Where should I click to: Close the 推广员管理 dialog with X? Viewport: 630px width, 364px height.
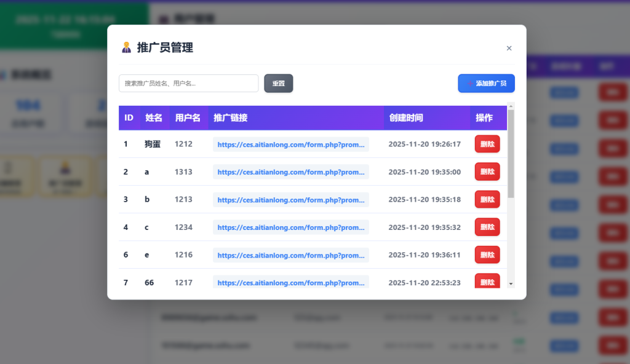point(509,48)
